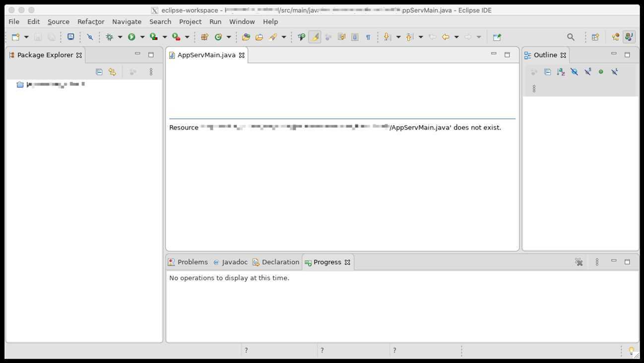Screen dimensions: 644x363
Task: Click the pin-like icon before the highlighter
Action: [301, 37]
